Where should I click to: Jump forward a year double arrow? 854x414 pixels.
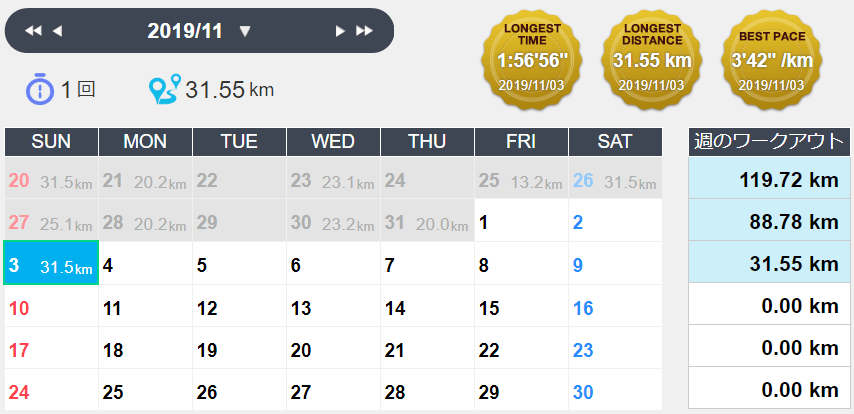[364, 31]
